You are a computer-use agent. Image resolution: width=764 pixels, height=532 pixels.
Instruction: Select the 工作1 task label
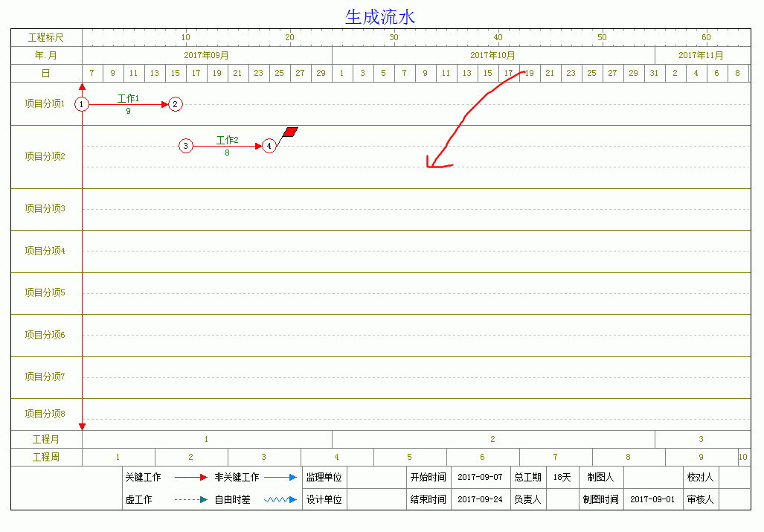tap(128, 98)
